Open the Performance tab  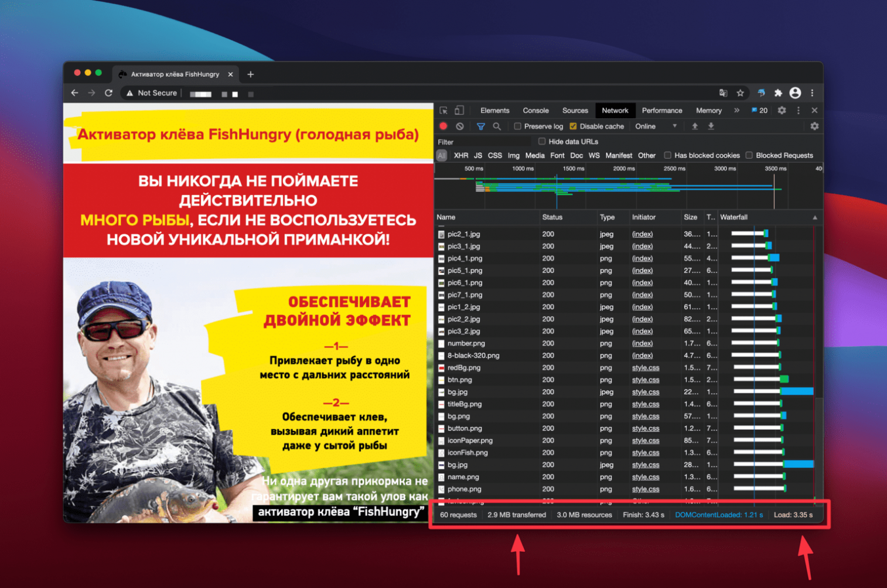point(662,110)
